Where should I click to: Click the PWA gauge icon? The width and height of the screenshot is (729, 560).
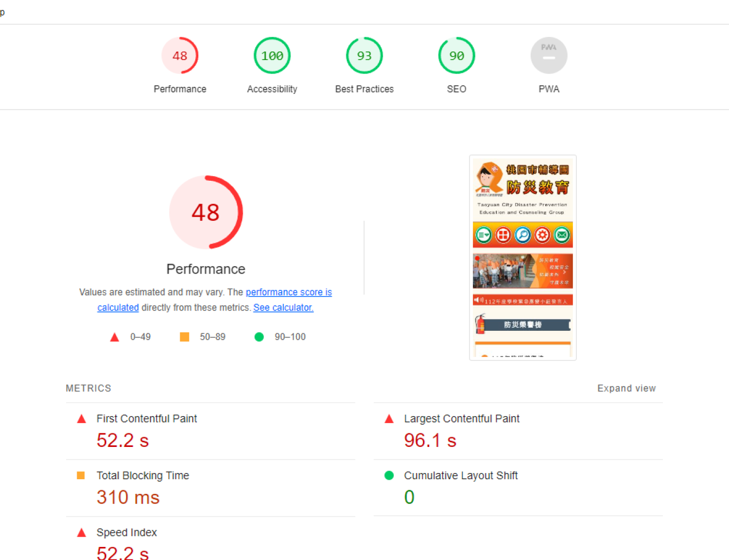pos(548,56)
